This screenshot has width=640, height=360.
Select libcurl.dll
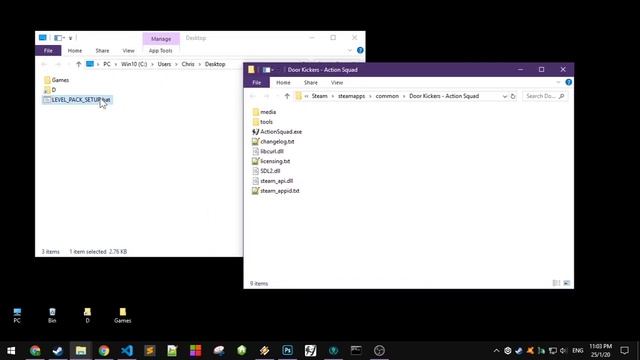point(268,151)
